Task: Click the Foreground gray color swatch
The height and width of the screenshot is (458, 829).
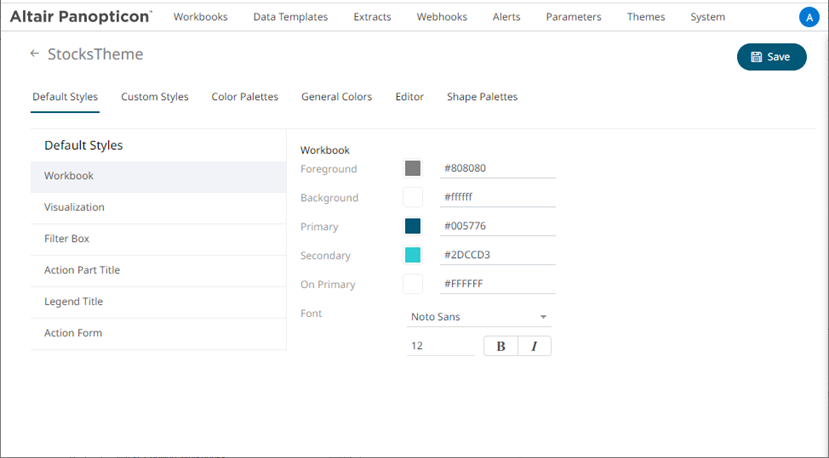Action: [413, 169]
